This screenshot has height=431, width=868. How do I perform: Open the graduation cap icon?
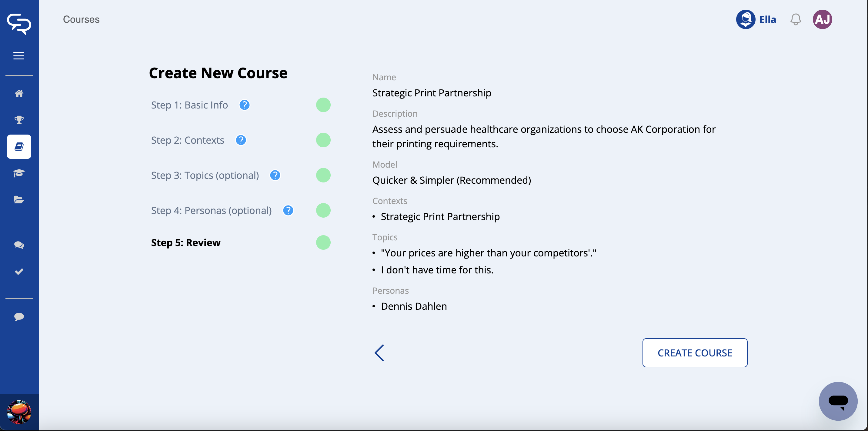[x=19, y=173]
